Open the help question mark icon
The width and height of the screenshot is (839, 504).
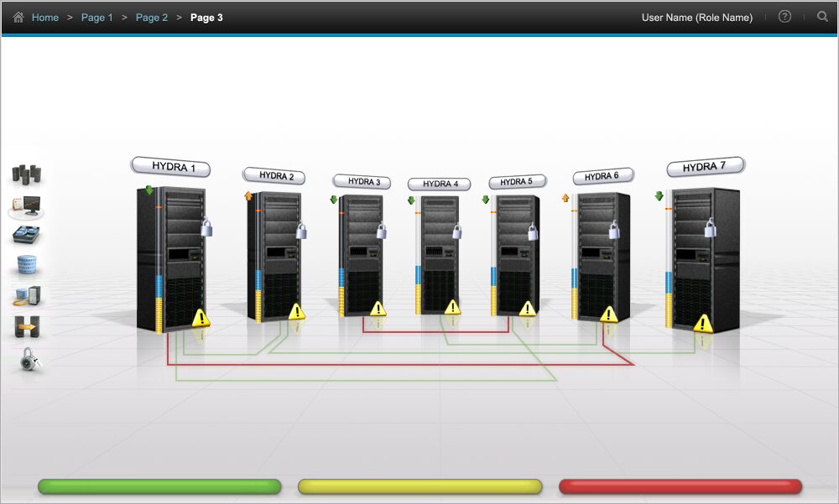click(x=784, y=17)
